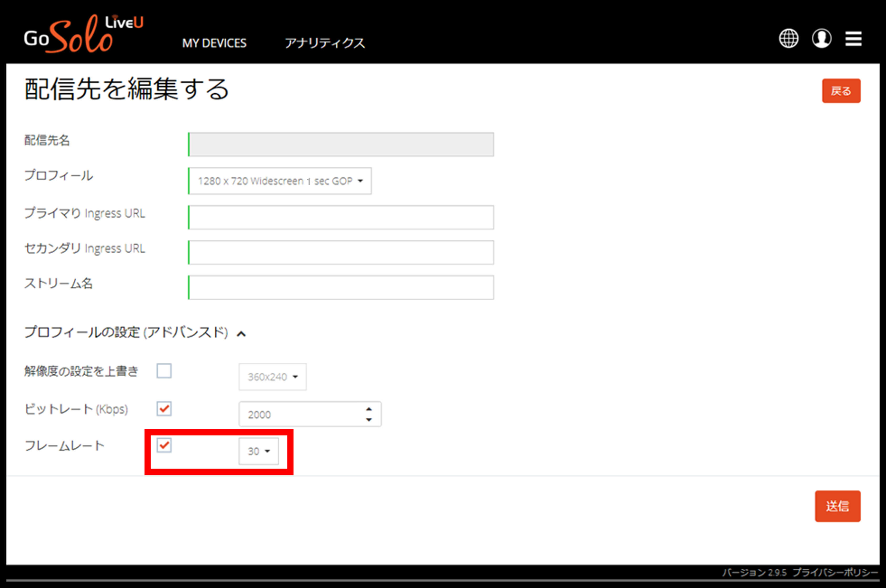Click bitrate stepper down arrow
886x588 pixels.
tap(369, 420)
